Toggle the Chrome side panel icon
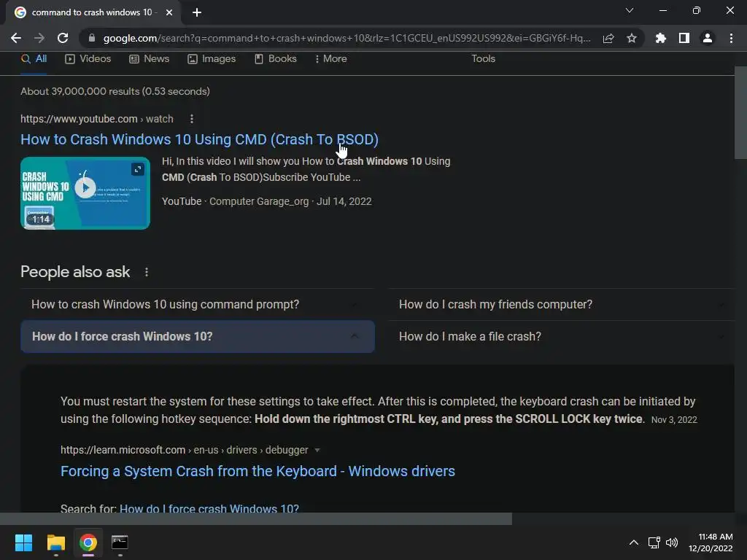The width and height of the screenshot is (747, 560). tap(684, 38)
